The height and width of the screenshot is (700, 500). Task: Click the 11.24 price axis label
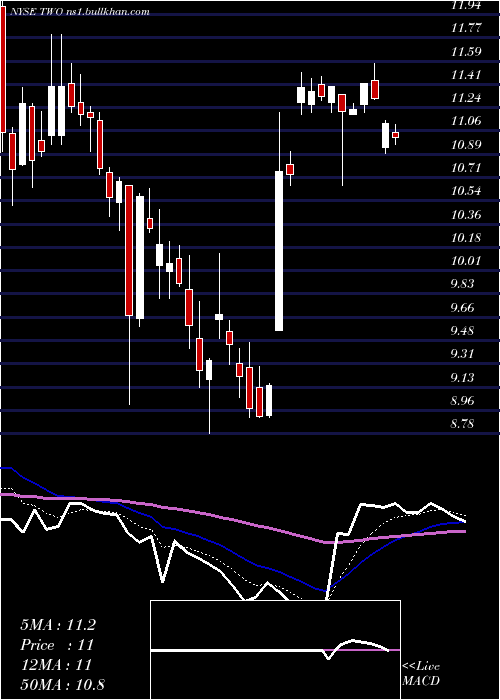coord(466,98)
